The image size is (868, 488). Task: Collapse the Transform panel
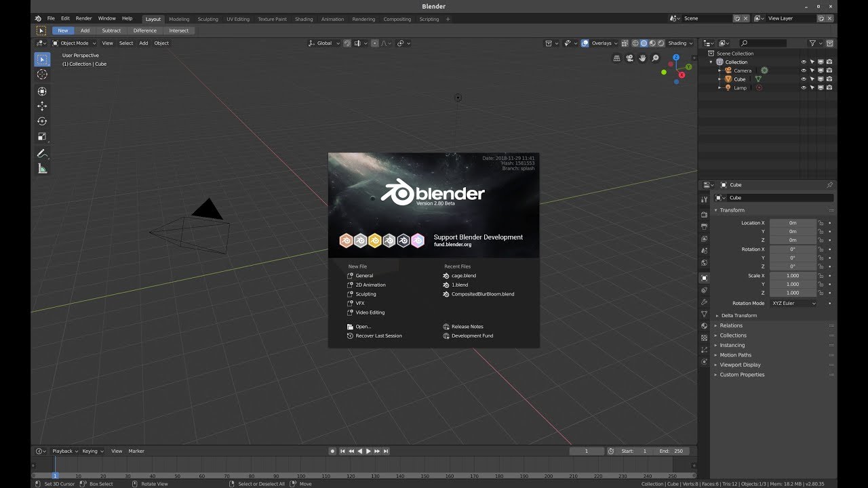[732, 210]
